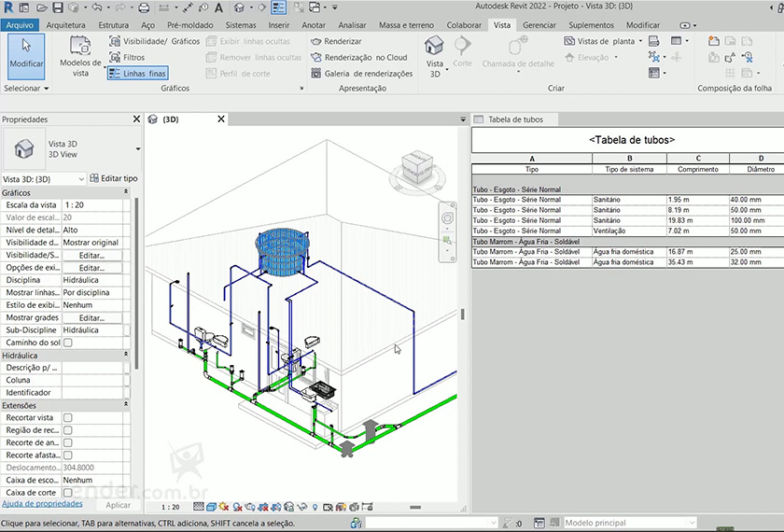Viewport: 784px width, 532px height.
Task: Select the Modificar tool
Action: 25,54
